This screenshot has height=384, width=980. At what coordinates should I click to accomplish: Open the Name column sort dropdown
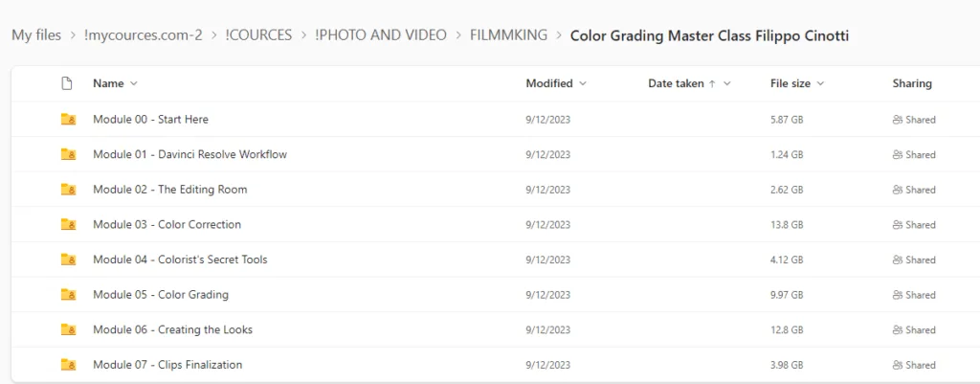tap(133, 83)
